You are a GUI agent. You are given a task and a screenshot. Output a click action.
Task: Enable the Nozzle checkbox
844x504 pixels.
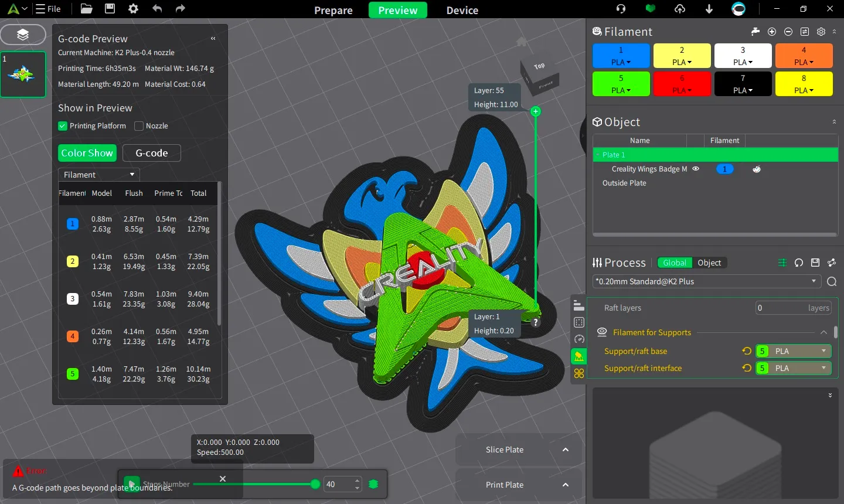point(139,126)
